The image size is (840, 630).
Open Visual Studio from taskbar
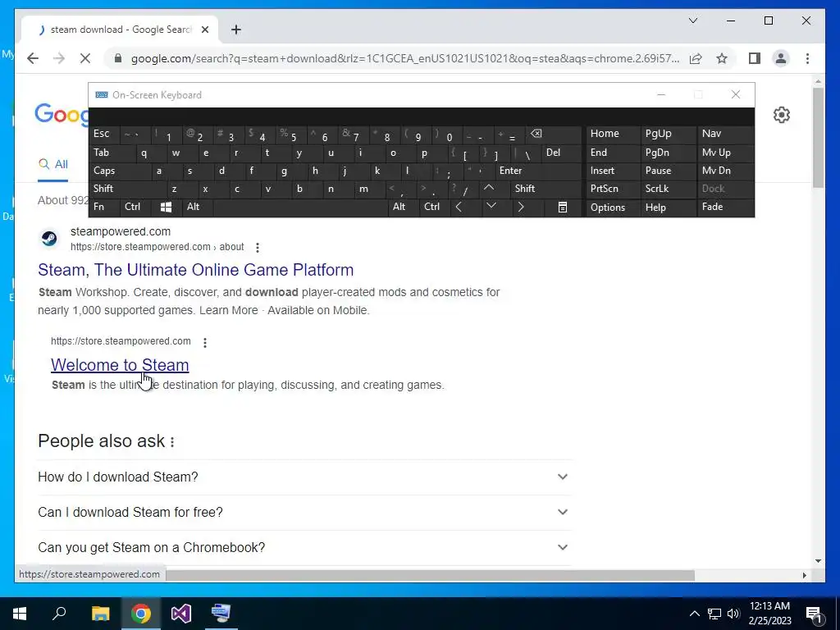(x=181, y=614)
